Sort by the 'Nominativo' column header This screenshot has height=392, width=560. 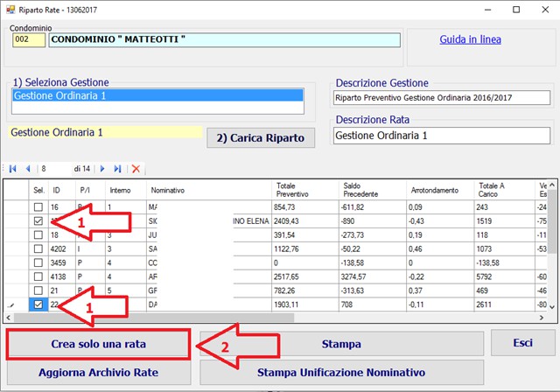pos(209,190)
